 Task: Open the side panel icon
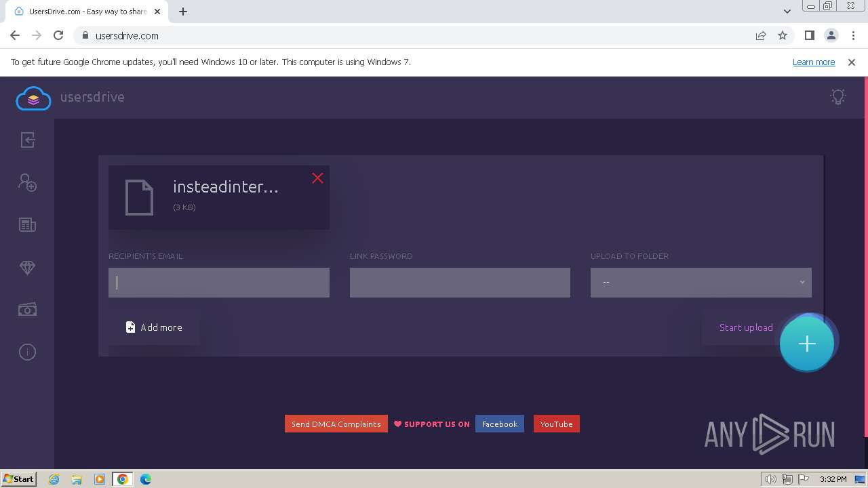(810, 35)
